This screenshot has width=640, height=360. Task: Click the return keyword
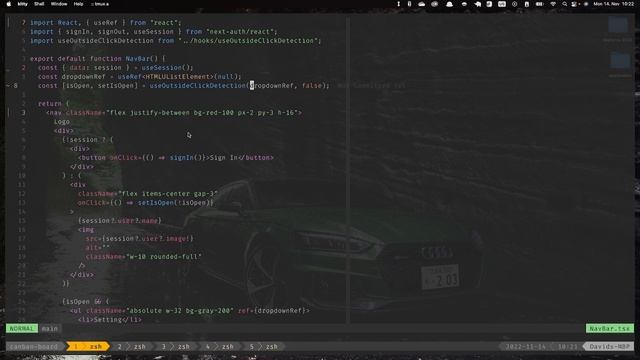point(50,104)
